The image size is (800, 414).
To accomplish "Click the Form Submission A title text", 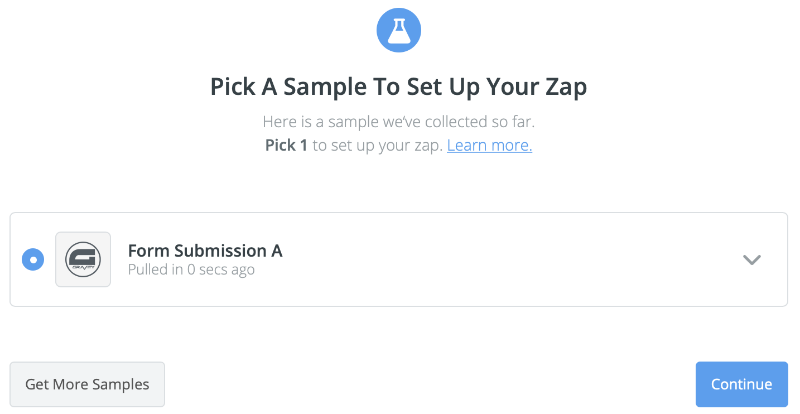I will [x=205, y=251].
